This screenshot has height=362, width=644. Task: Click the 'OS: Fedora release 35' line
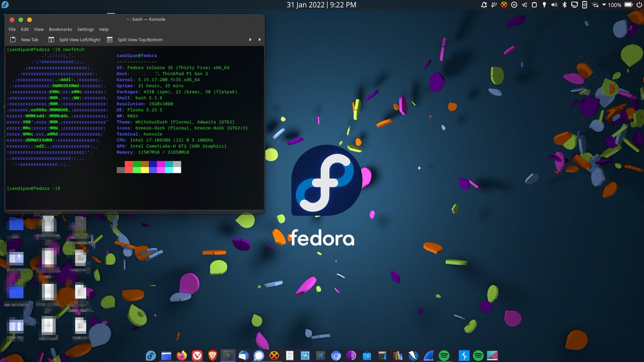(x=173, y=68)
